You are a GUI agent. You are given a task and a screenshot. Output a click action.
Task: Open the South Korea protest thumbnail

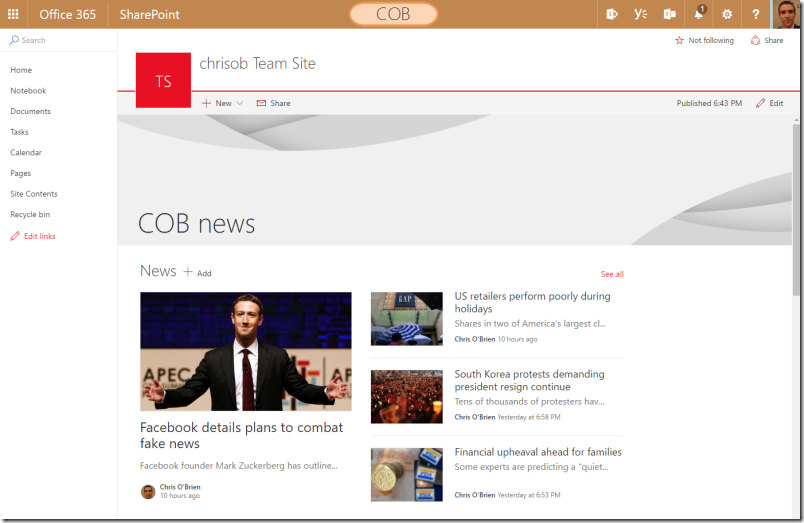coord(407,397)
